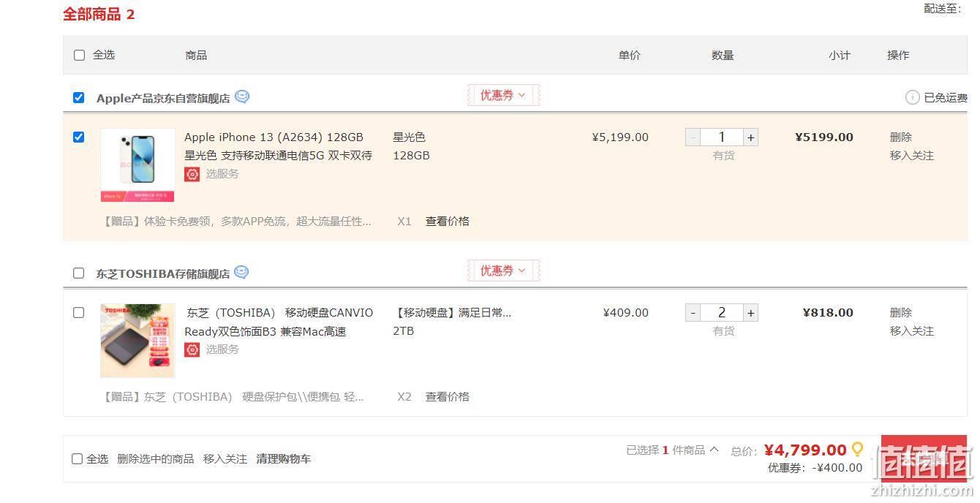
Task: Check the Toshiba 移动硬盘 item checkbox
Action: [x=79, y=312]
